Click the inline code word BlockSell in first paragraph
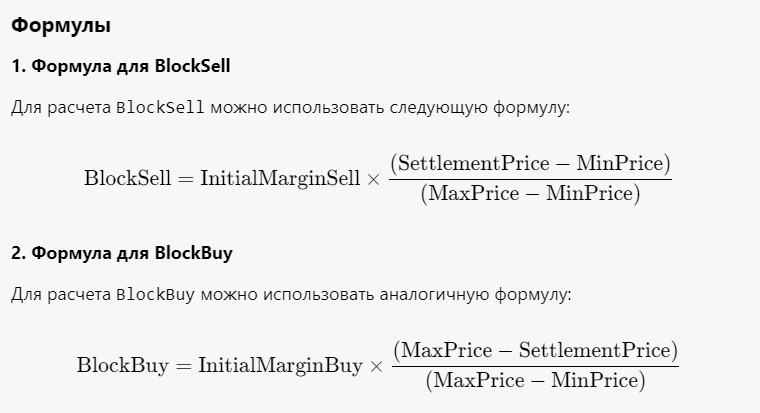Viewport: 760px width, 413px height. [161, 107]
